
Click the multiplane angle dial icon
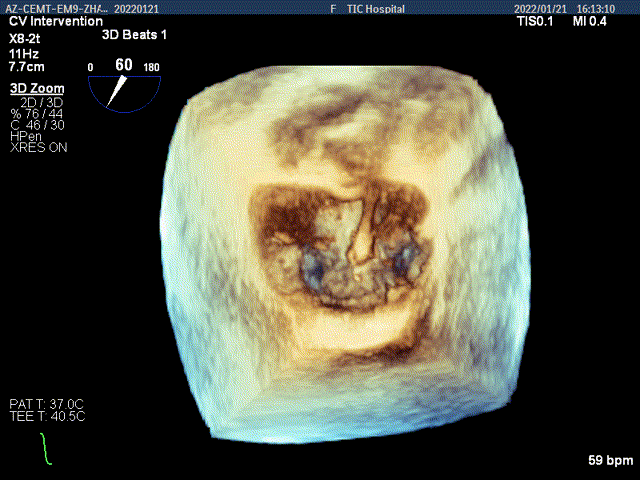point(124,90)
